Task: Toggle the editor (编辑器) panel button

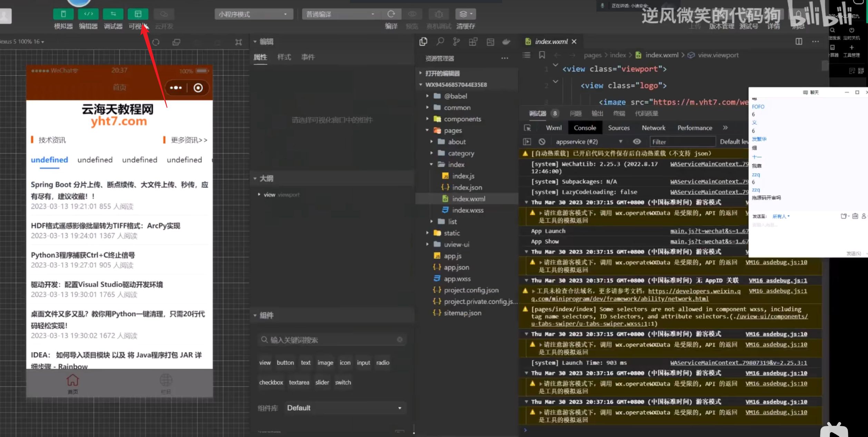Action: [x=88, y=14]
